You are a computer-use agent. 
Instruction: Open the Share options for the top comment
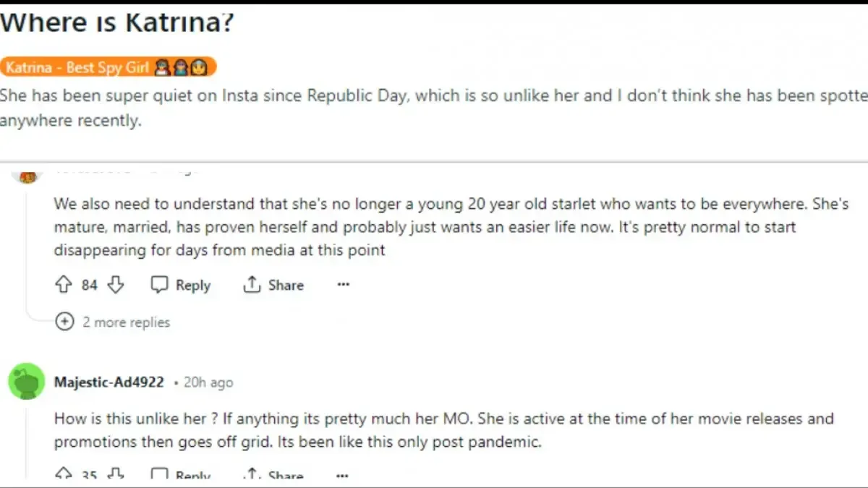pos(273,285)
